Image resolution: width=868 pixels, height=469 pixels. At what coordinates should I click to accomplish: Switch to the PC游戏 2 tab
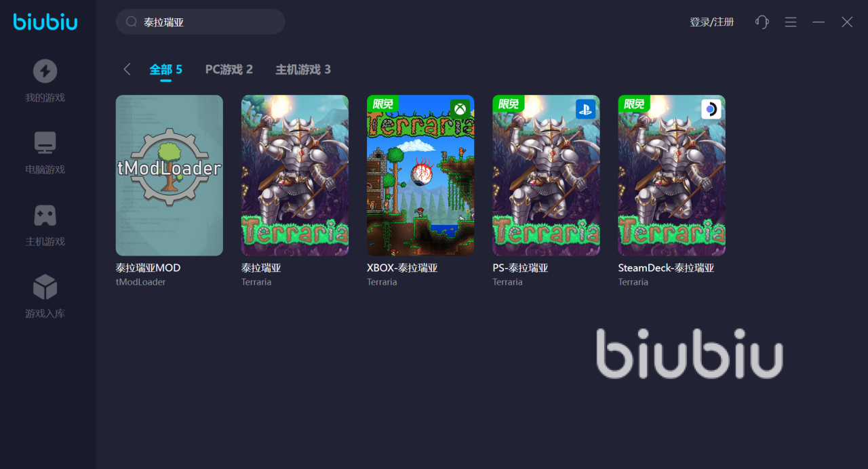click(229, 69)
